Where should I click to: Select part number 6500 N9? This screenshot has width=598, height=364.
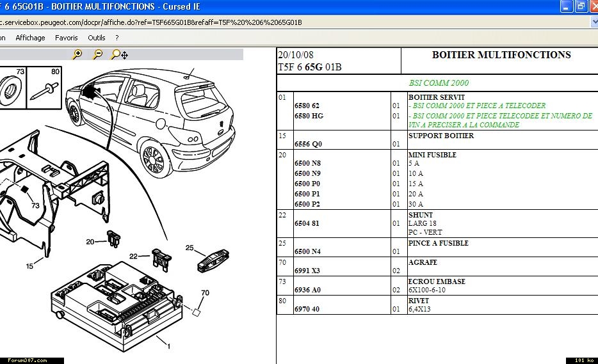[307, 173]
